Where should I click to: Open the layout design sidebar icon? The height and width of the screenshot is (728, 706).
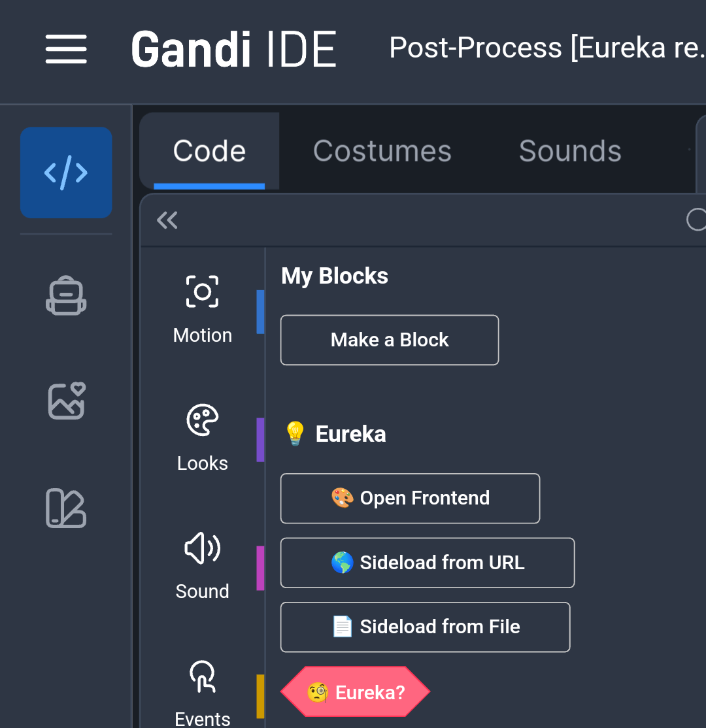tap(66, 508)
